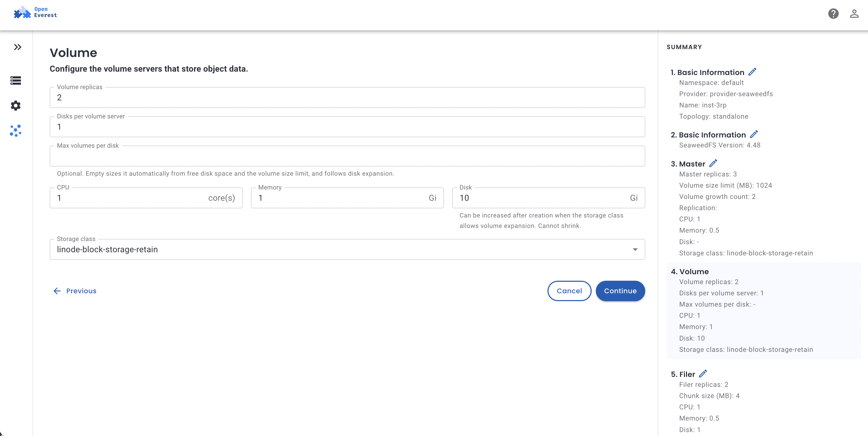Focus the Disk Gi field

click(x=548, y=198)
